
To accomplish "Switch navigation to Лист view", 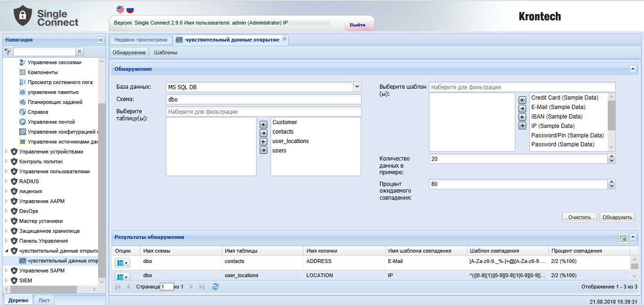I will coord(44,300).
